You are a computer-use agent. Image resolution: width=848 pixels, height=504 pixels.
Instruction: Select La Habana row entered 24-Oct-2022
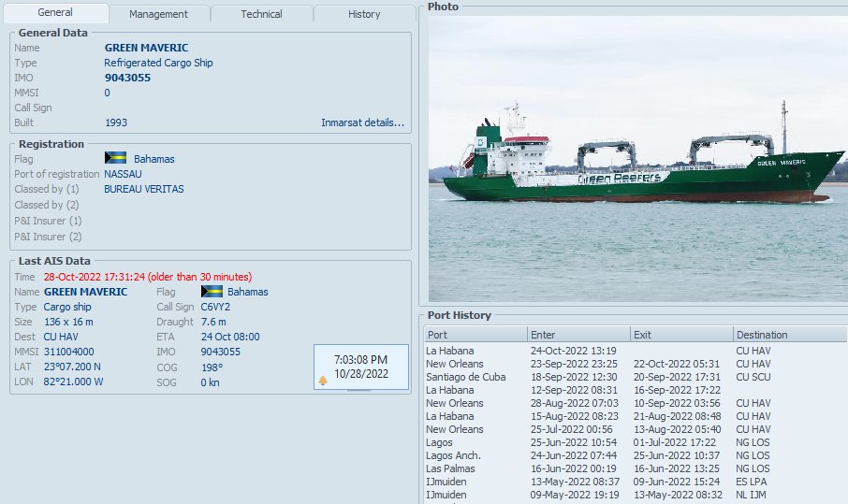point(636,351)
